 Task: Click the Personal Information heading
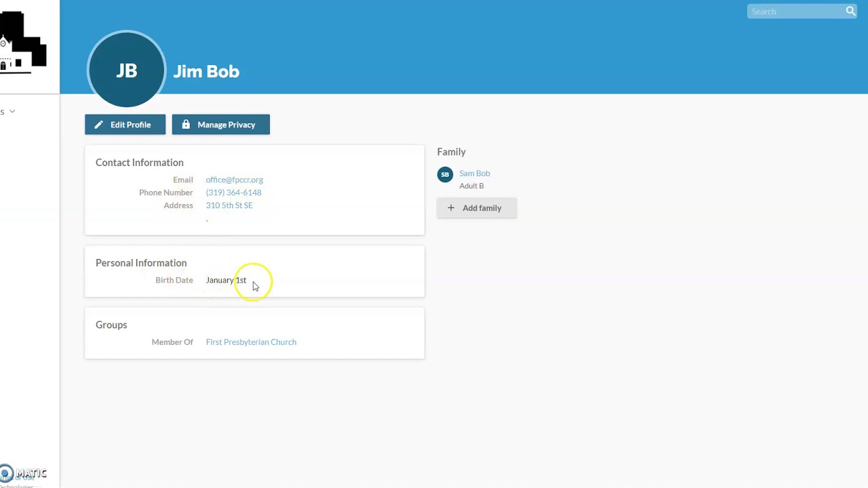pos(141,263)
